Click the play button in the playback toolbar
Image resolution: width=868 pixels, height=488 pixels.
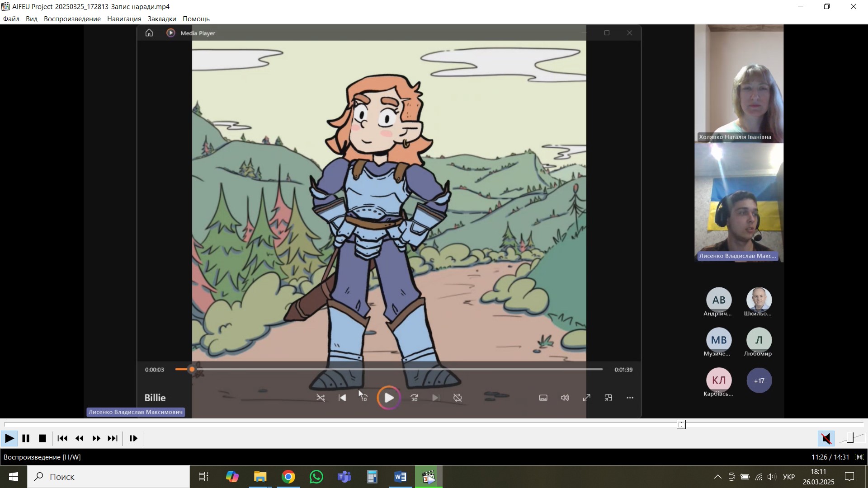click(9, 438)
